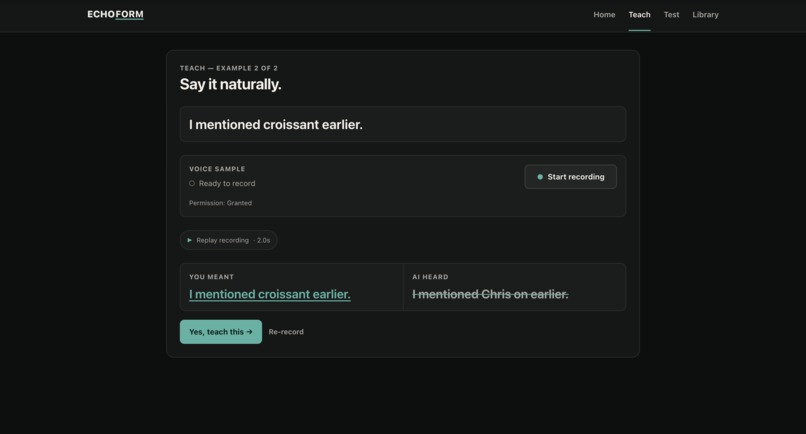
Task: Play the Replay recording control
Action: pyautogui.click(x=229, y=240)
